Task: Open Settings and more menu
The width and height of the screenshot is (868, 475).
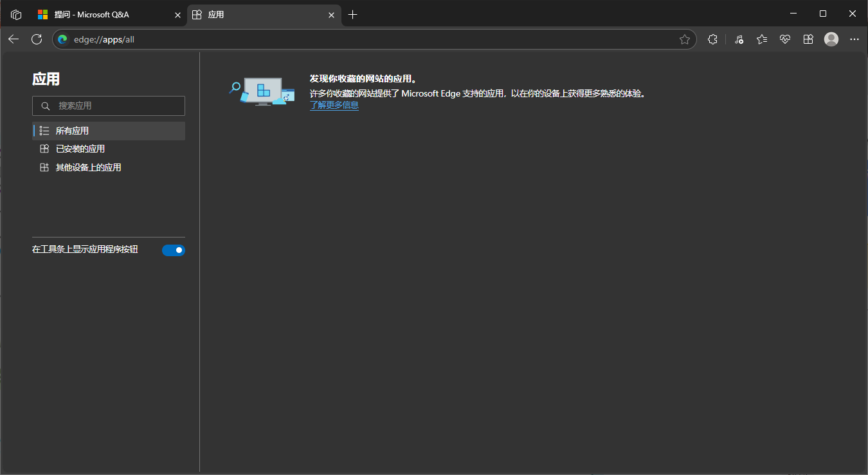Action: pos(854,39)
